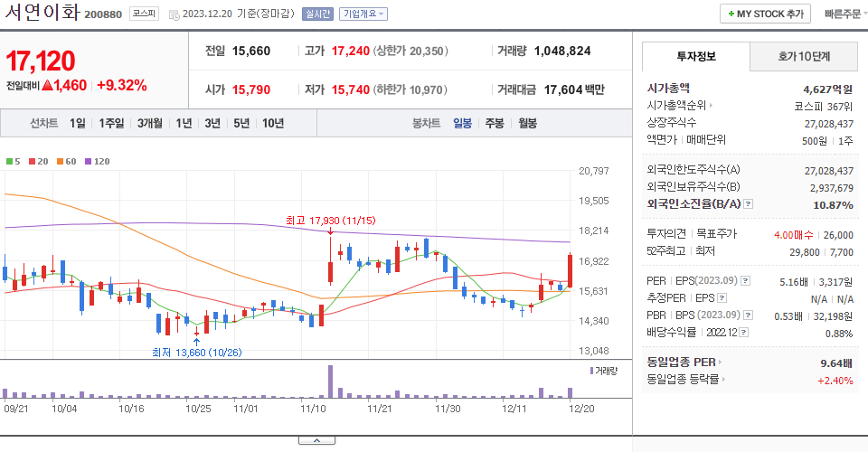
Task: Click the change rate +9.32%
Action: 122,85
